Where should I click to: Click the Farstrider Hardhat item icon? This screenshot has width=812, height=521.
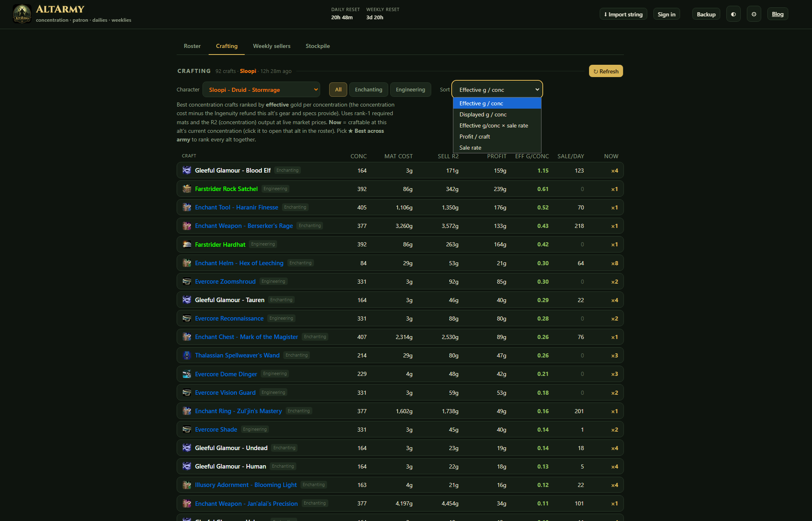[187, 244]
